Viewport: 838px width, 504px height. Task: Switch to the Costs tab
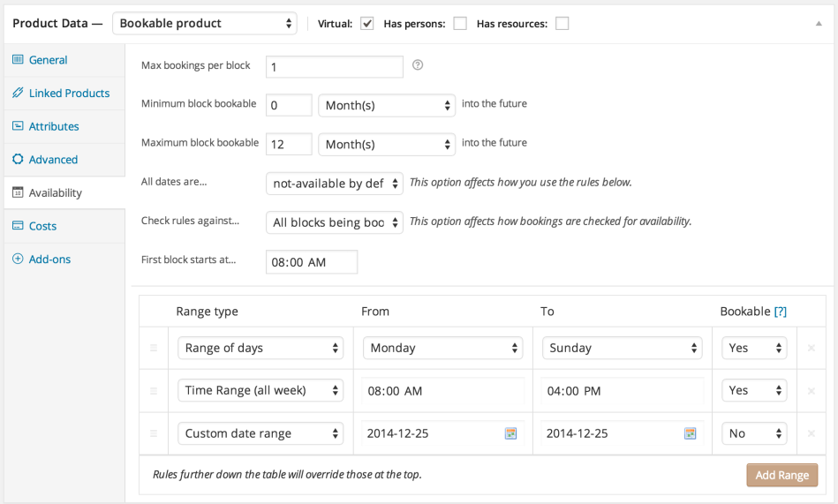click(42, 226)
